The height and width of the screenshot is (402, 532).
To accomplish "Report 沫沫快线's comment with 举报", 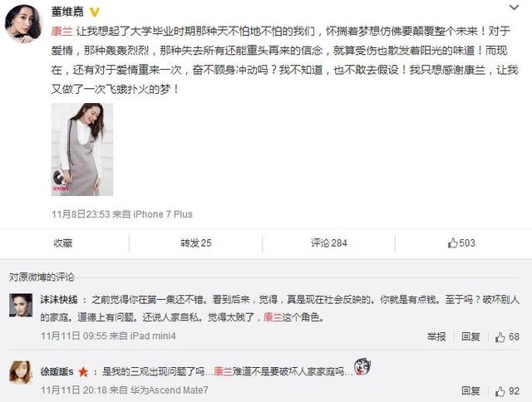I will point(436,336).
